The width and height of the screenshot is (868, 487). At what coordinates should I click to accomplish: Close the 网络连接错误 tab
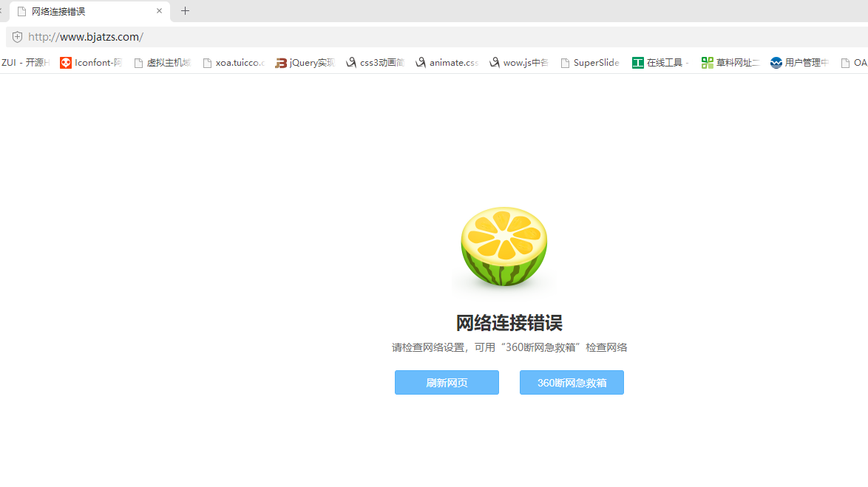click(159, 11)
